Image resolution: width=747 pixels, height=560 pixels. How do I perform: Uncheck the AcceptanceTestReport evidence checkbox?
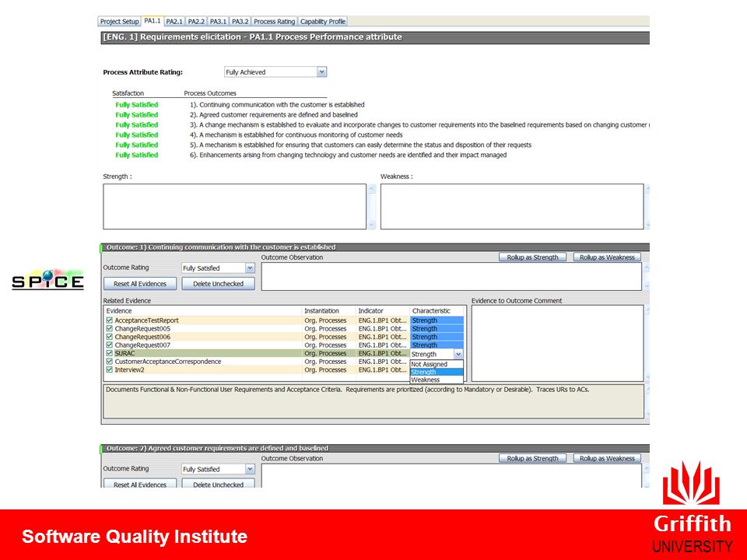(x=110, y=320)
